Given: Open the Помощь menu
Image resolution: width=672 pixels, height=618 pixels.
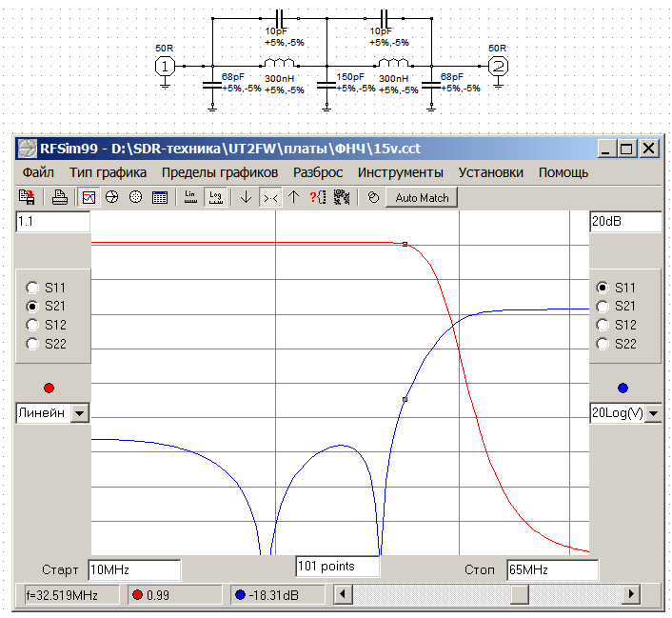Looking at the screenshot, I should (563, 172).
